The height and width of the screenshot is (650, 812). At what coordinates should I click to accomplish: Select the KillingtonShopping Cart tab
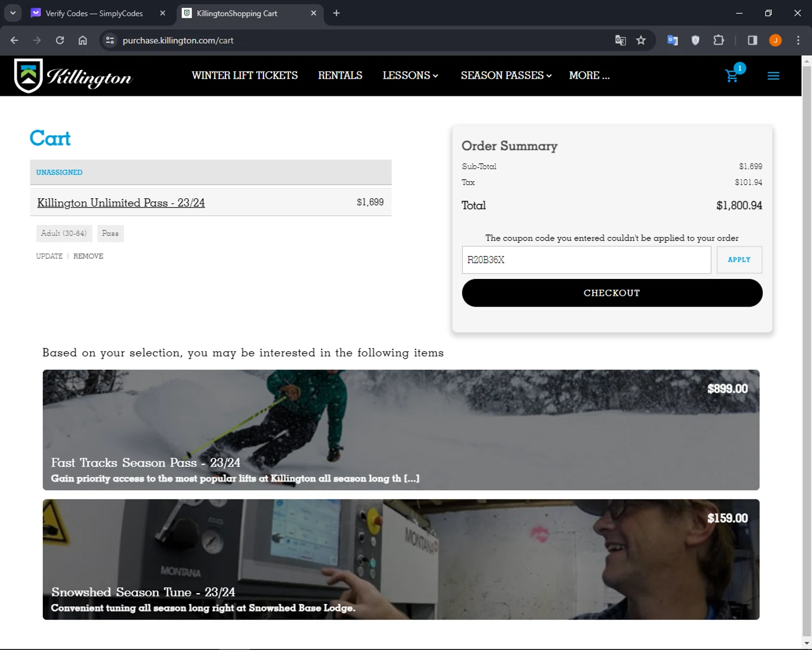pyautogui.click(x=237, y=13)
